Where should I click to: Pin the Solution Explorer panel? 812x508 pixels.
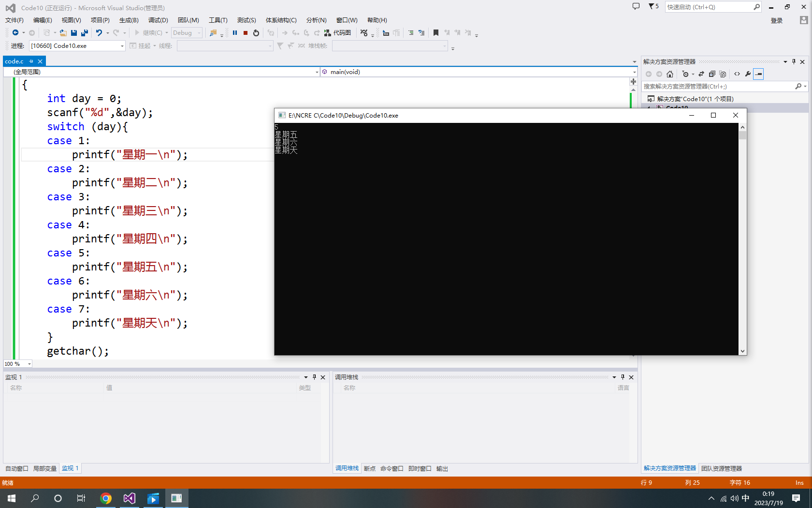pyautogui.click(x=794, y=61)
